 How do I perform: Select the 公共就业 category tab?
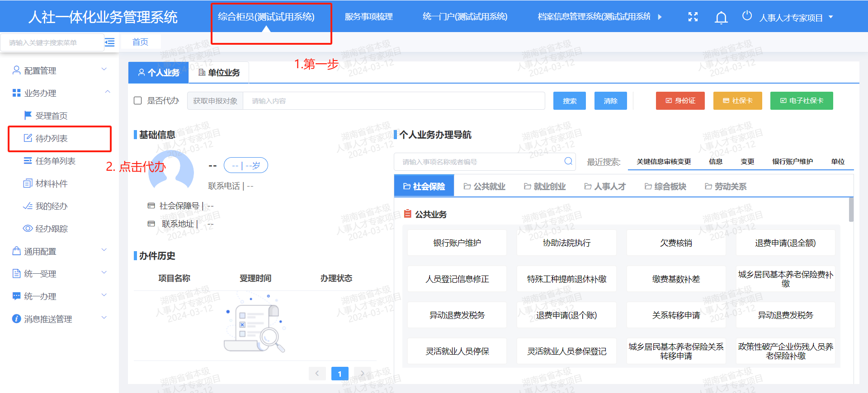pyautogui.click(x=484, y=187)
